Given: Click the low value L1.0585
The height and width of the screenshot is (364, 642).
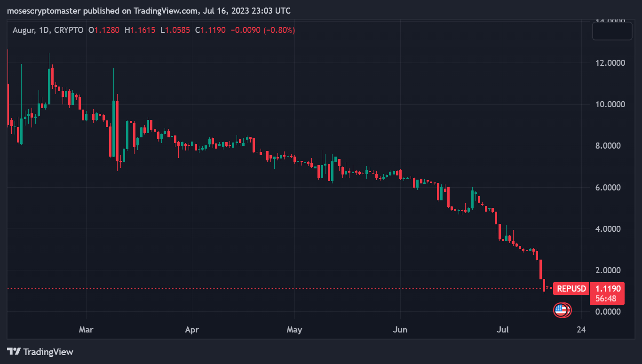Looking at the screenshot, I should [x=175, y=30].
